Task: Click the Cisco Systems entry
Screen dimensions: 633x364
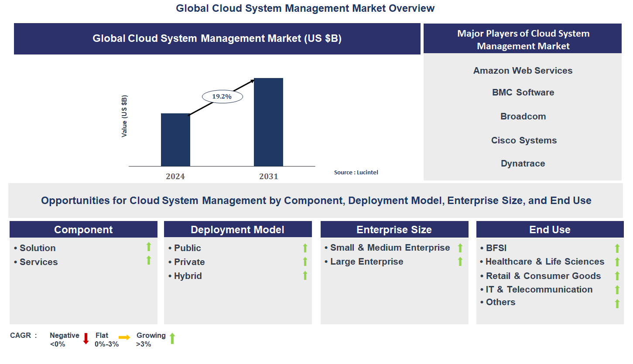Action: click(524, 140)
